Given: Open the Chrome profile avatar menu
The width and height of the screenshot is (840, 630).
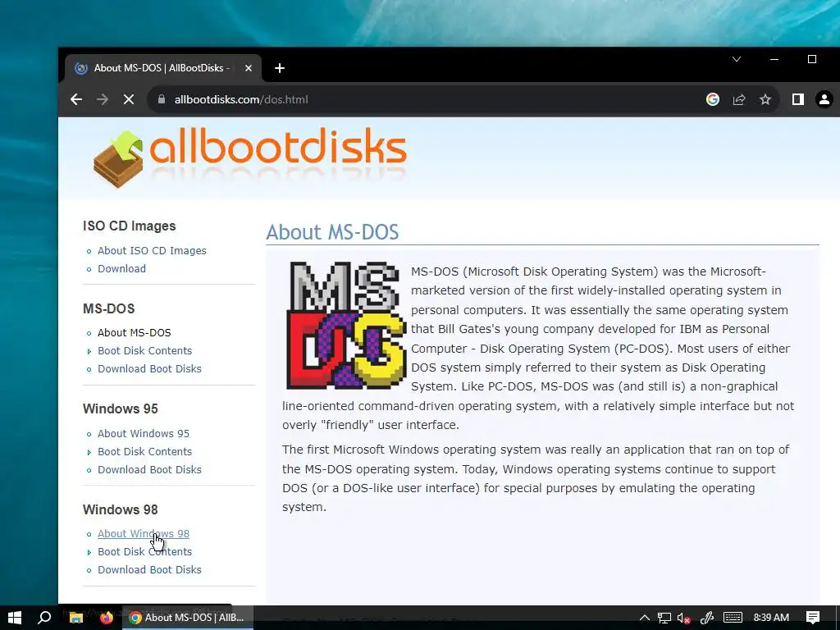Looking at the screenshot, I should (824, 99).
